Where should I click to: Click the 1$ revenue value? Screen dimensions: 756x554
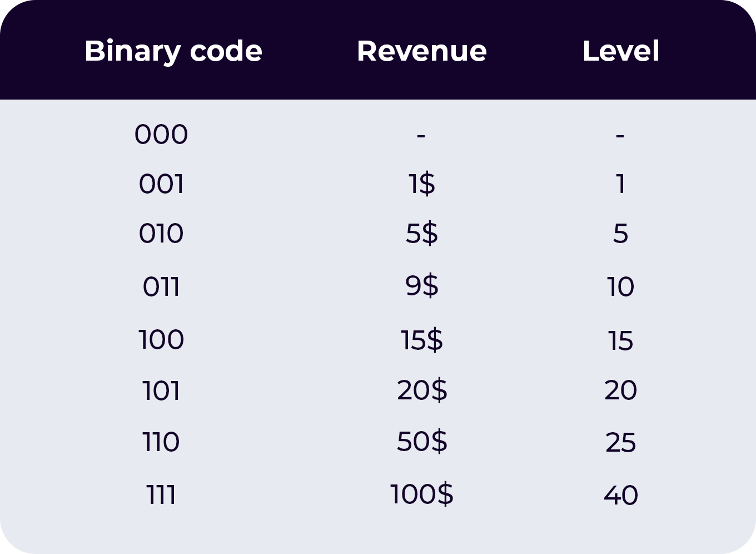422,184
